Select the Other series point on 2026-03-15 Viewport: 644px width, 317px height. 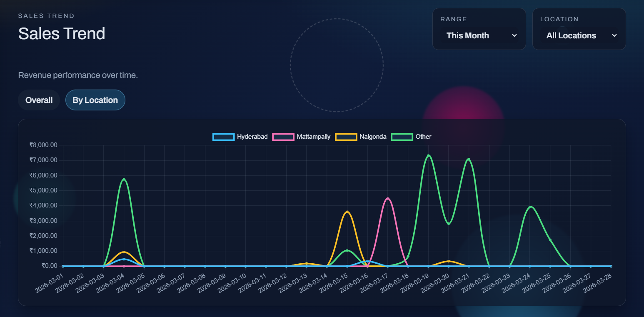[x=347, y=250]
